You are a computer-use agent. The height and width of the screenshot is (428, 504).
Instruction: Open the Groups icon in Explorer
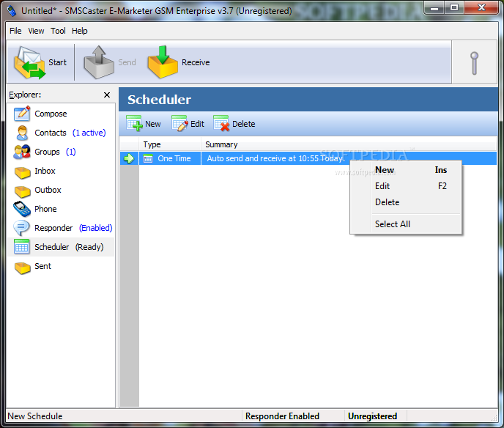[22, 152]
